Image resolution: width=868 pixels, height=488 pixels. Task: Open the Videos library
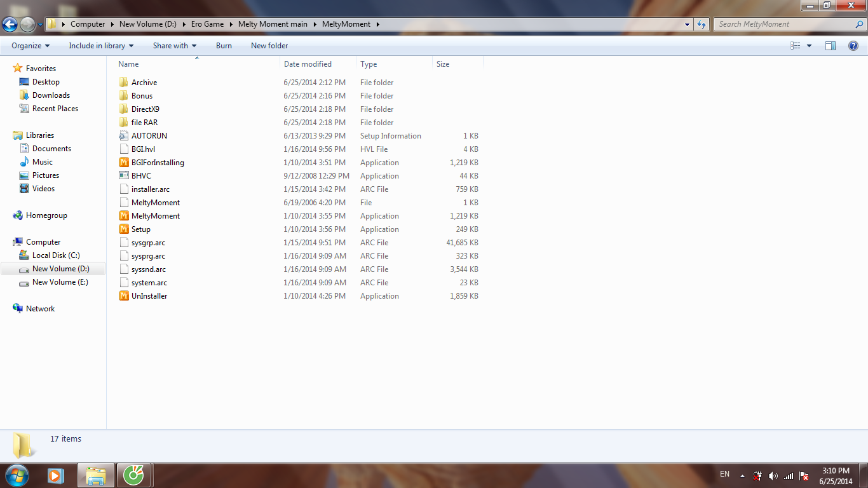point(43,189)
